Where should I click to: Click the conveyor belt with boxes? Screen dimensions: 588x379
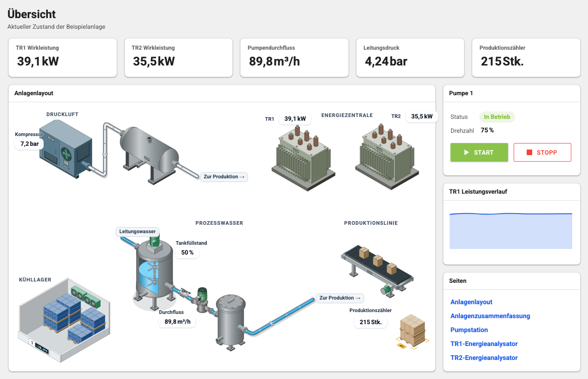[377, 271]
